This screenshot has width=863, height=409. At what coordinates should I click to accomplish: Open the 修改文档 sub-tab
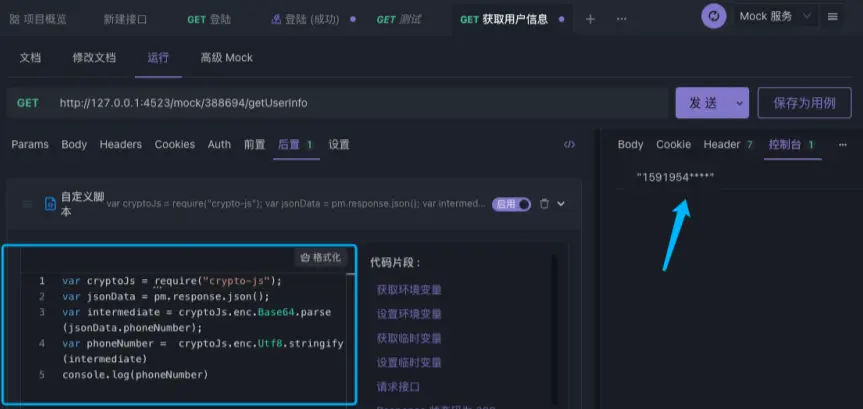[x=94, y=58]
